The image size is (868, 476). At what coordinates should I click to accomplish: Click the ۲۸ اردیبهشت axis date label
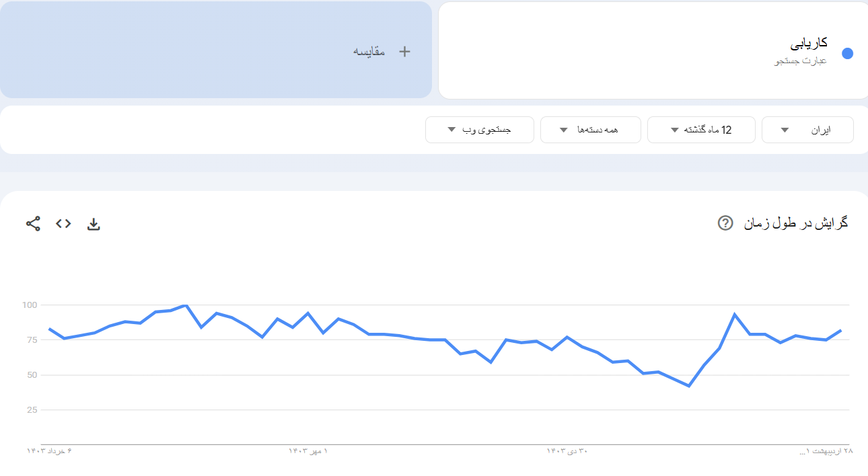click(x=826, y=451)
